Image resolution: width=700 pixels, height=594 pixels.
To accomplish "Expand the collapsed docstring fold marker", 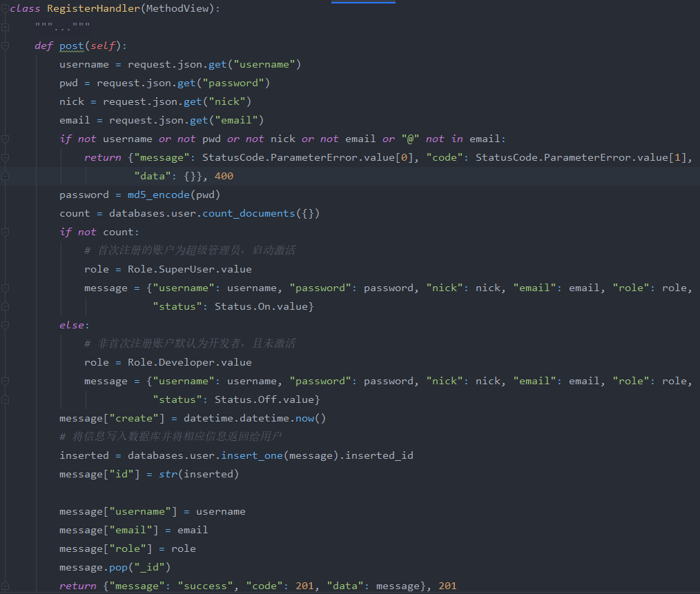I will pyautogui.click(x=5, y=27).
